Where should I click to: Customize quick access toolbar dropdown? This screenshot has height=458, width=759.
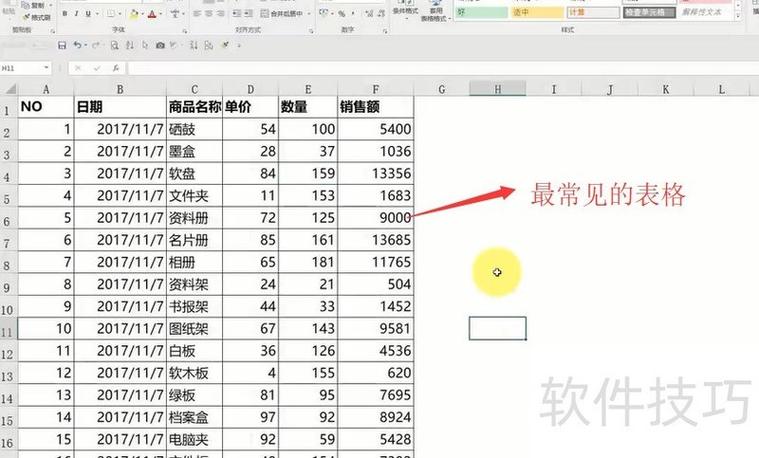click(239, 46)
